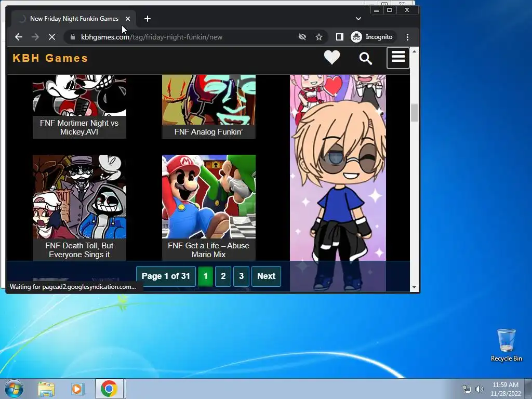
Task: Open FNF Mortimer Night vs Mickey.AVI title
Action: (x=79, y=127)
